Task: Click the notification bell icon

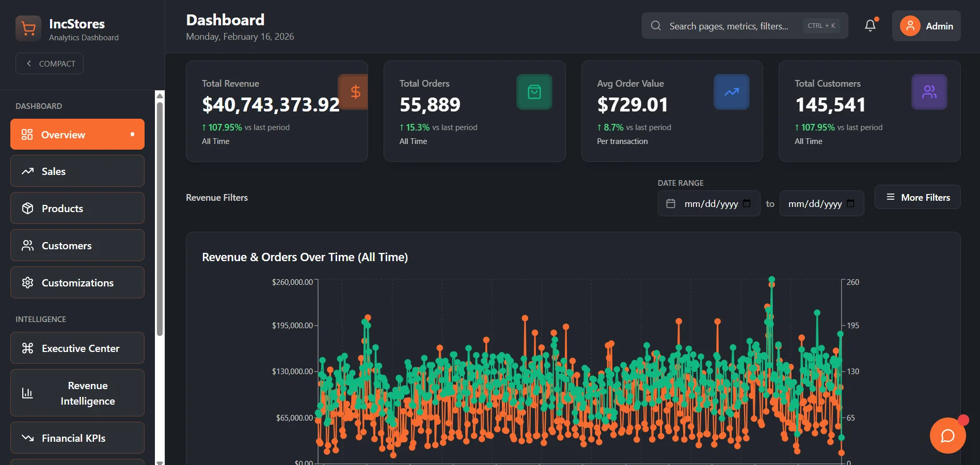Action: pos(871,25)
